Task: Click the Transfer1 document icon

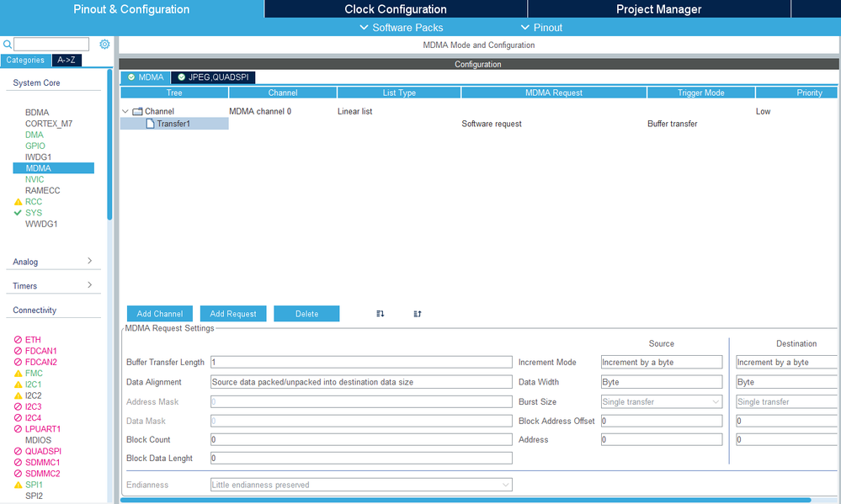Action: 150,124
